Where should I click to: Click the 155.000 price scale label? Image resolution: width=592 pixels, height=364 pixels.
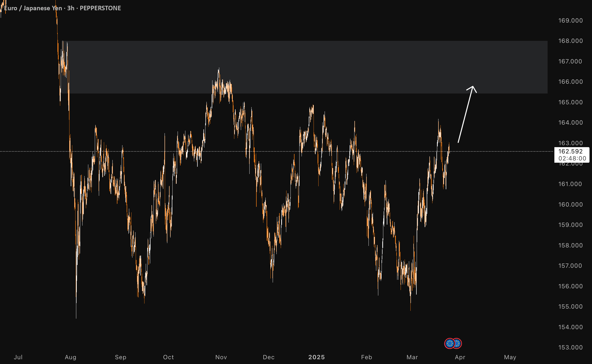point(570,307)
